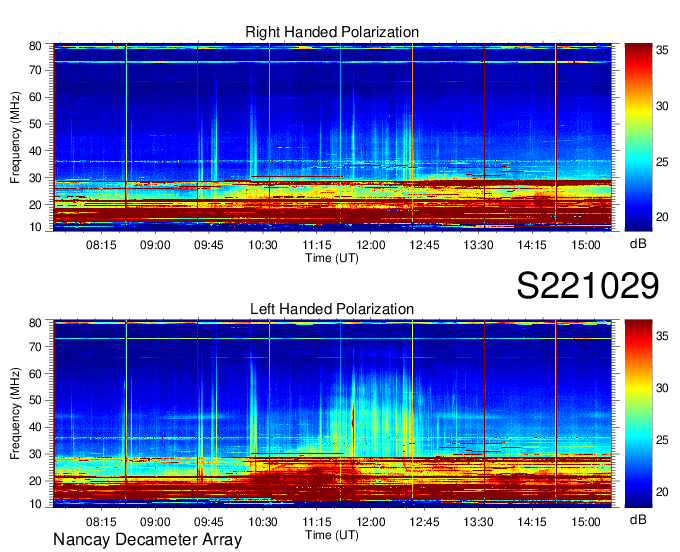Click the 12:00 time tick under Left Handed plot
This screenshot has height=552, width=680.
370,522
